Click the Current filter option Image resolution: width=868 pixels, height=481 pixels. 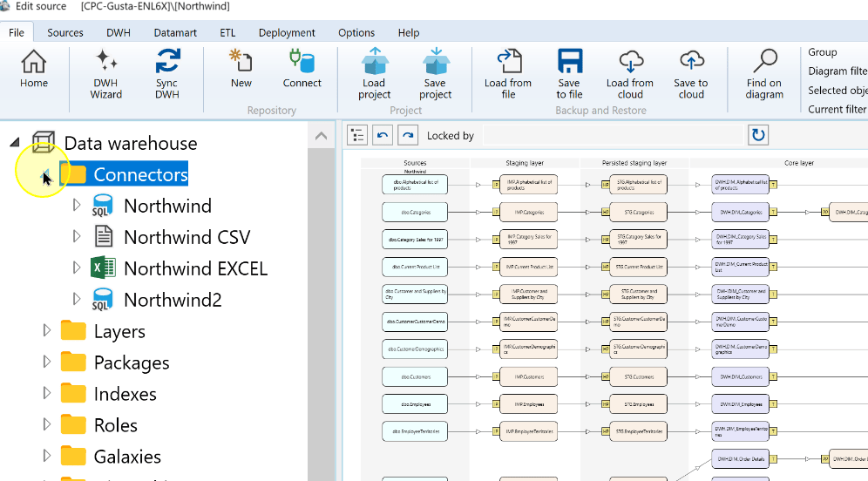click(x=837, y=109)
